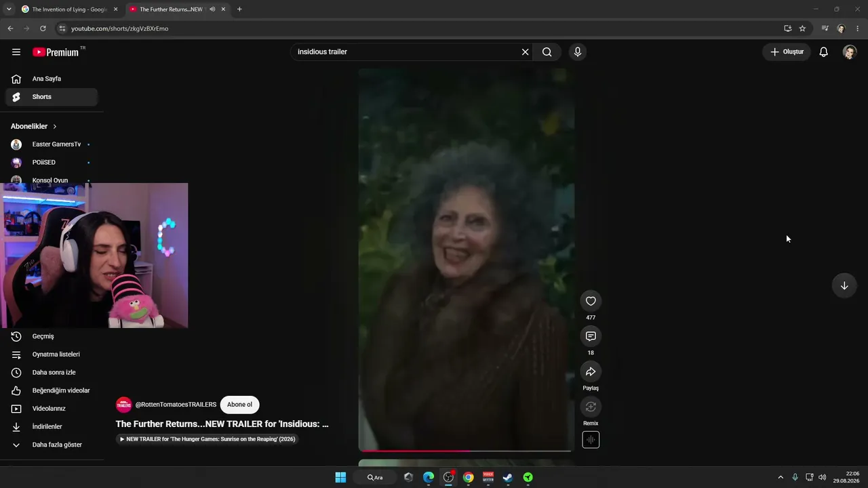868x488 pixels.
Task: Open İndirilenler downloads
Action: pos(53,427)
